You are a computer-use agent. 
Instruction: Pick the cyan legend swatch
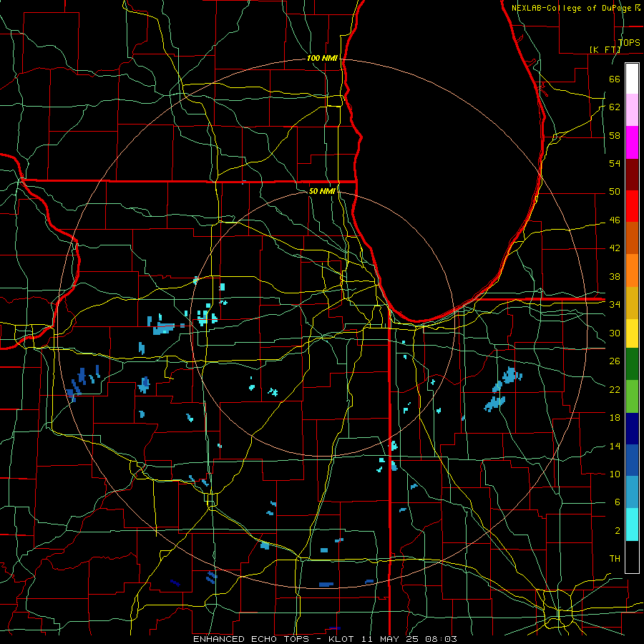point(632,525)
